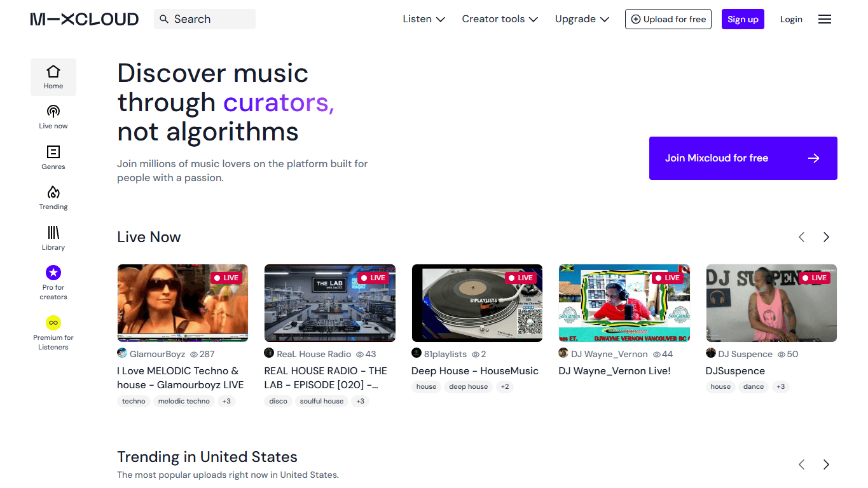868x488 pixels.
Task: Open DJ Wayne Vernon live thumbnail
Action: (x=624, y=303)
